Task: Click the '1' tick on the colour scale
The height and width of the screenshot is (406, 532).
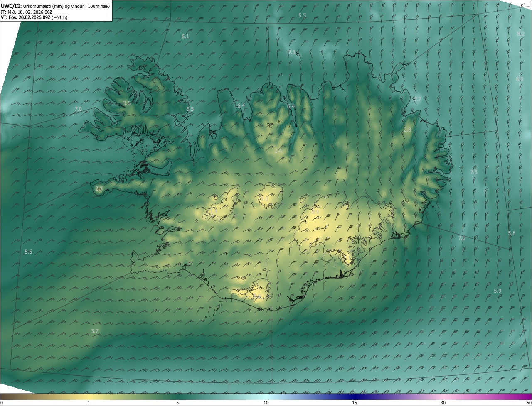Action: 89,403
